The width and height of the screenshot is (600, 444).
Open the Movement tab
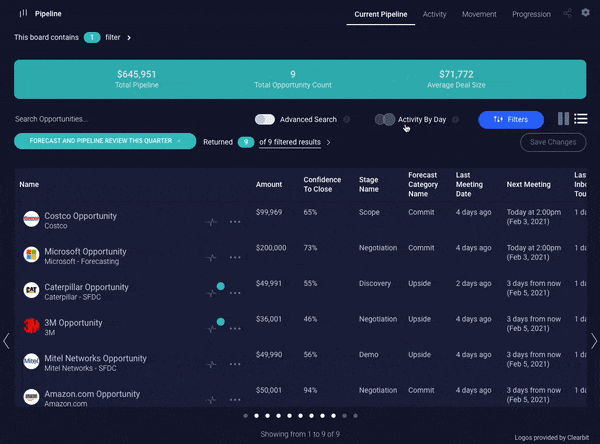click(479, 14)
